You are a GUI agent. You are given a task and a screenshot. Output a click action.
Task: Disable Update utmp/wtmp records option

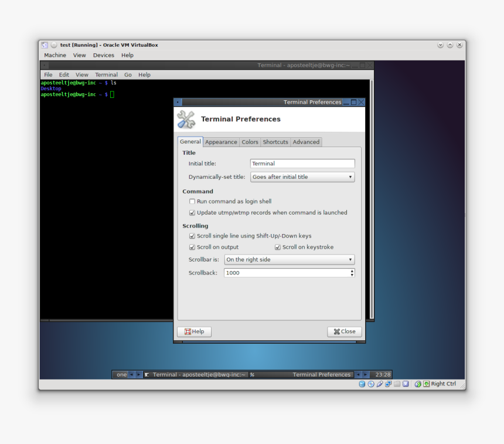pyautogui.click(x=192, y=212)
